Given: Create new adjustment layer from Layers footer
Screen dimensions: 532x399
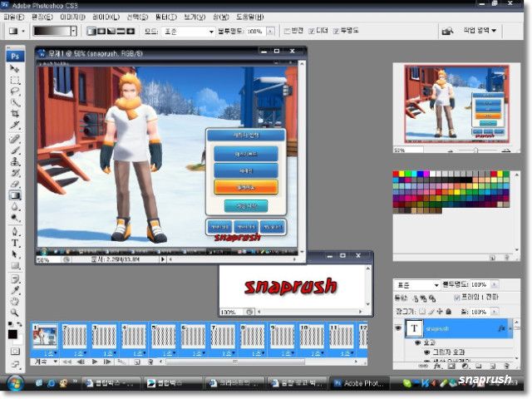Looking at the screenshot, I should coord(465,366).
